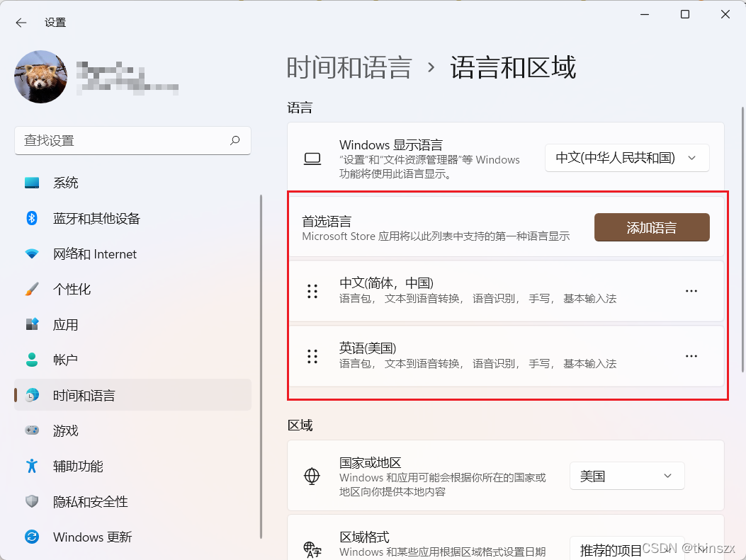
Task: Open 辅助功能 settings
Action: click(132, 466)
